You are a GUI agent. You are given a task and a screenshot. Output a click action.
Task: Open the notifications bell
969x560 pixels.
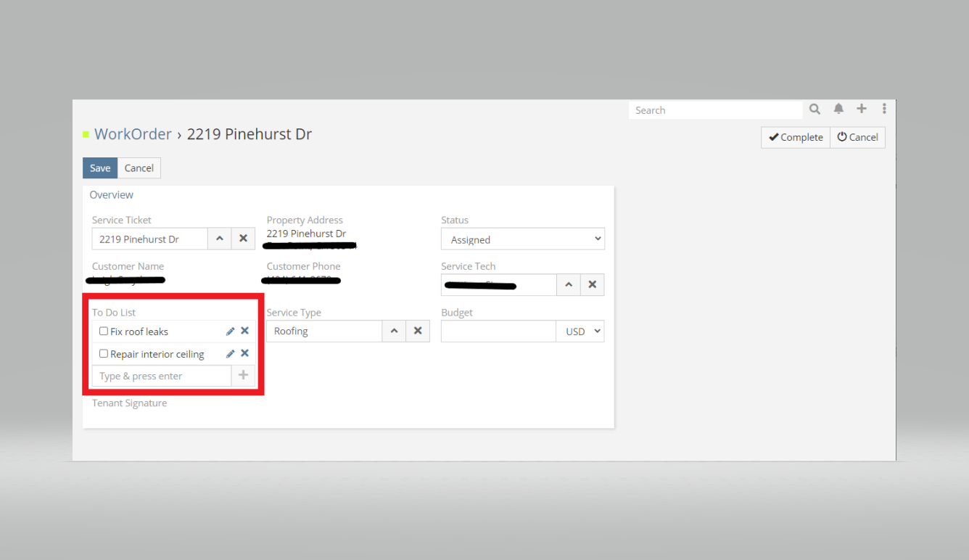tap(838, 110)
